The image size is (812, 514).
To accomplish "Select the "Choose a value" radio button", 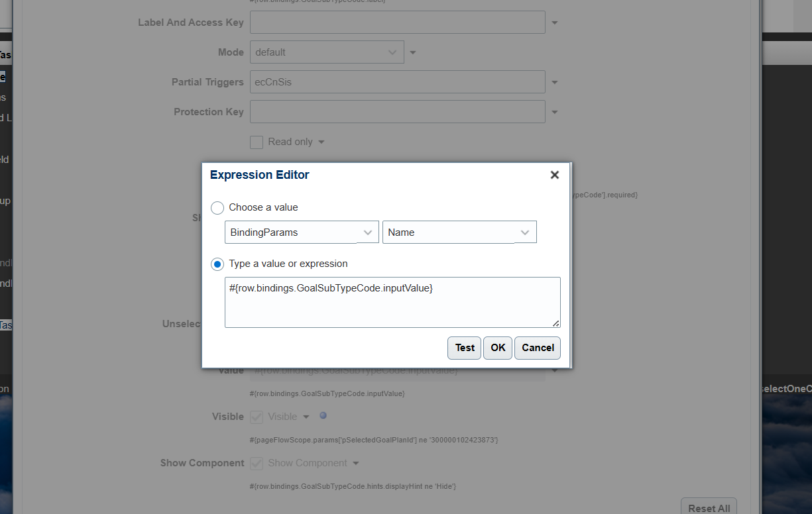I will point(217,207).
